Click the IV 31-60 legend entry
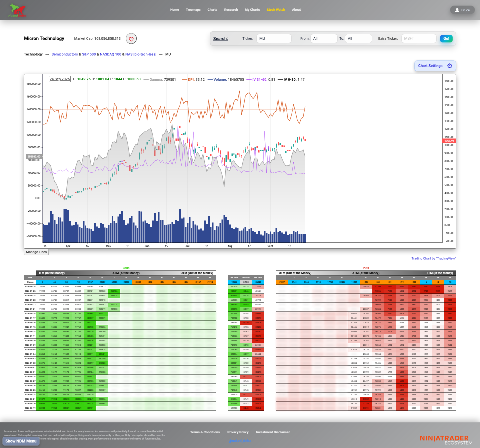This screenshot has width=480, height=448. pos(261,79)
